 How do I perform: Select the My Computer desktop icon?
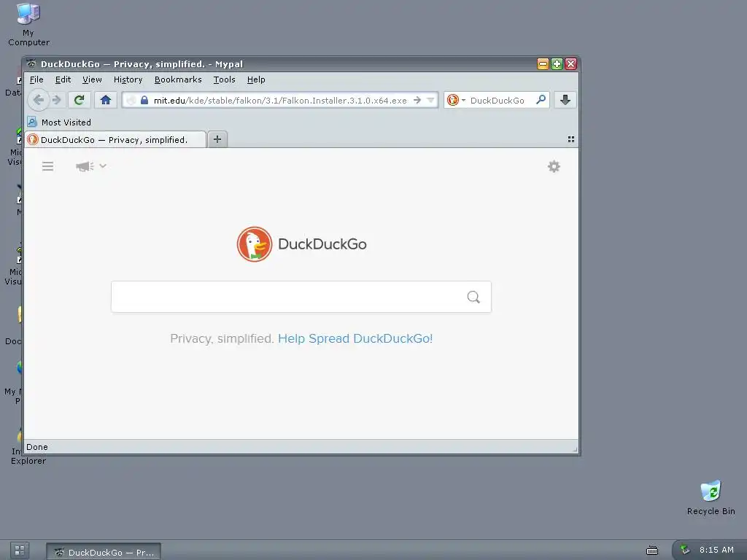click(x=28, y=24)
